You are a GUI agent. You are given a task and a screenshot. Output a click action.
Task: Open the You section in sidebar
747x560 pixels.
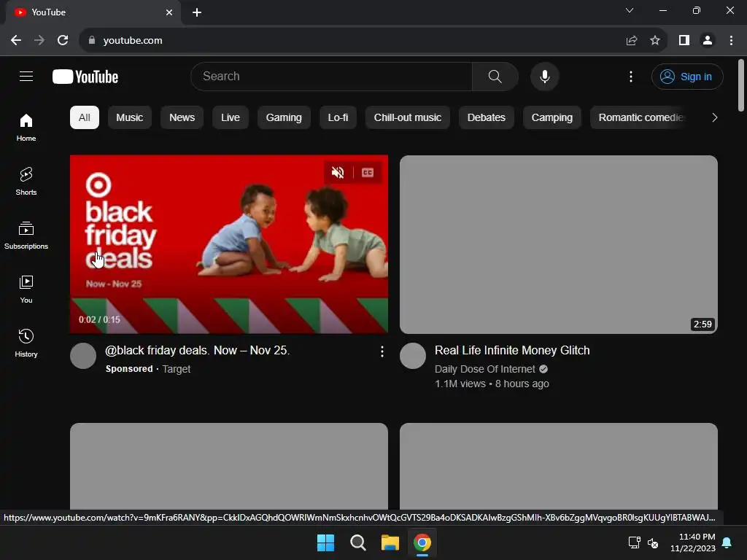(26, 289)
